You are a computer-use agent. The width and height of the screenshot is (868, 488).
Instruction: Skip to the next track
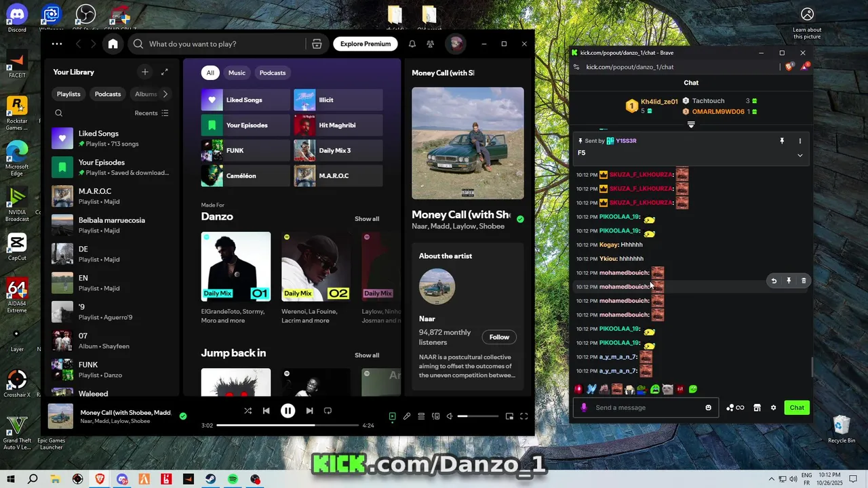point(309,411)
